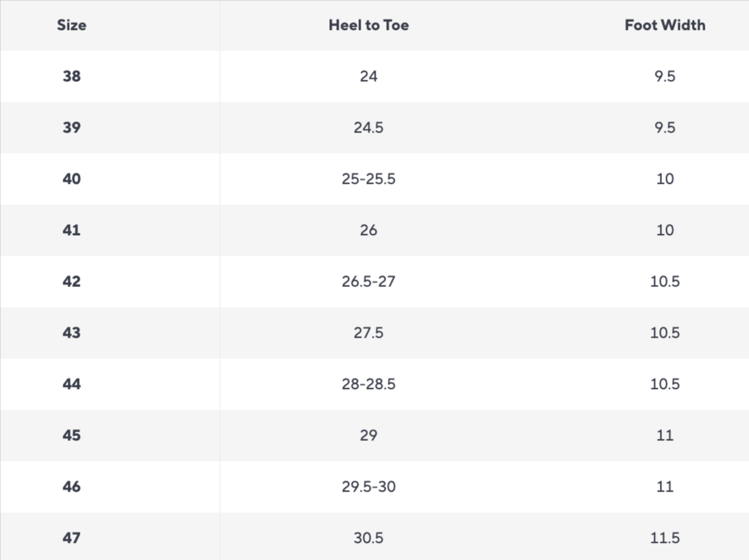Click the Heel to Toe column header

point(368,25)
